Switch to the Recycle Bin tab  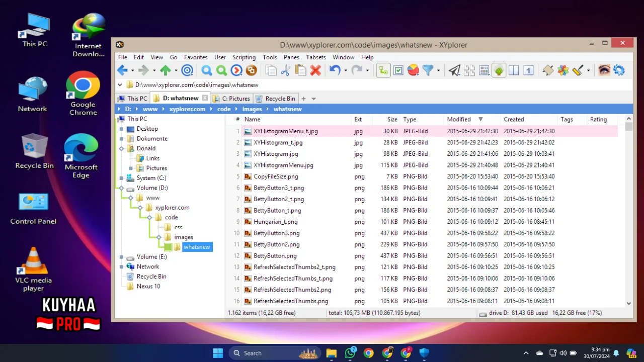pyautogui.click(x=276, y=99)
